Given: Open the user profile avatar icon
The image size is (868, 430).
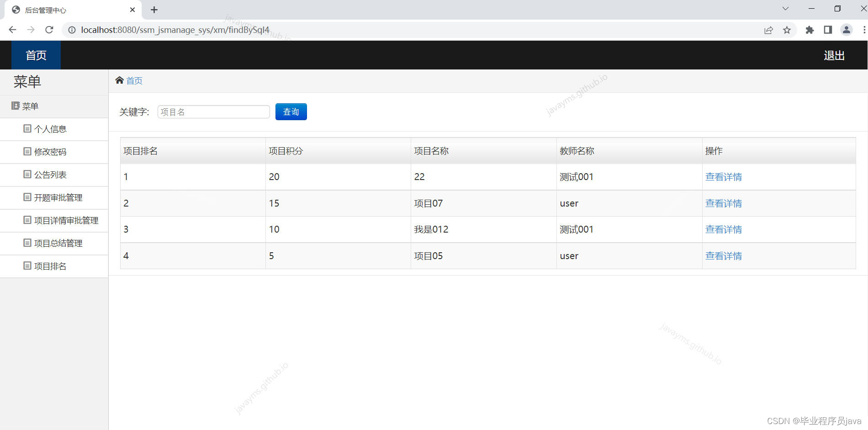Looking at the screenshot, I should pyautogui.click(x=847, y=30).
